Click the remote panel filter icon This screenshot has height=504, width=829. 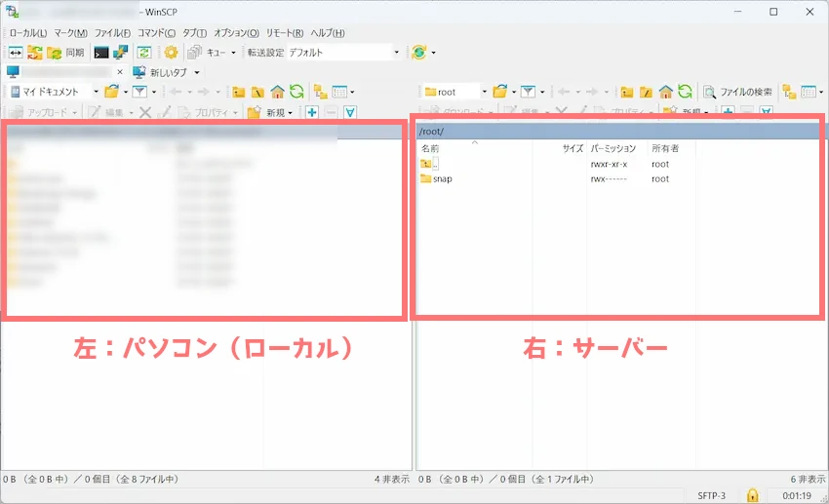528,92
